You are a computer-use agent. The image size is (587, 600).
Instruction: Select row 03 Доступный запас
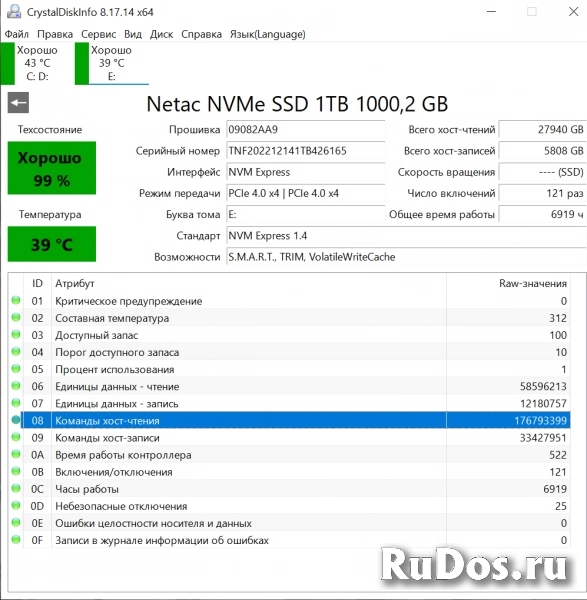coord(291,335)
